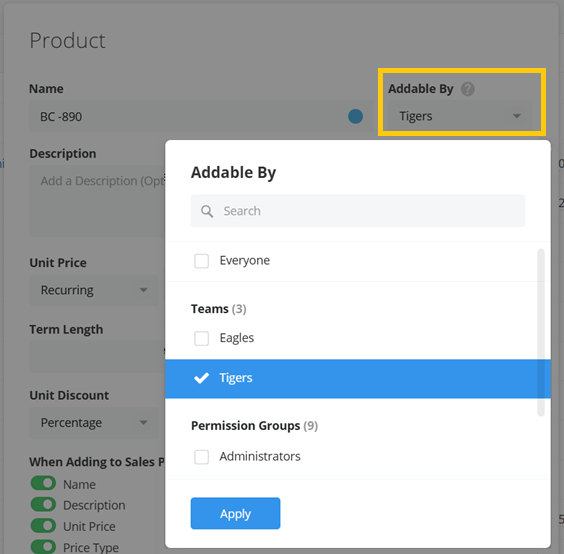
Task: Toggle the Name switch off
Action: tap(44, 483)
